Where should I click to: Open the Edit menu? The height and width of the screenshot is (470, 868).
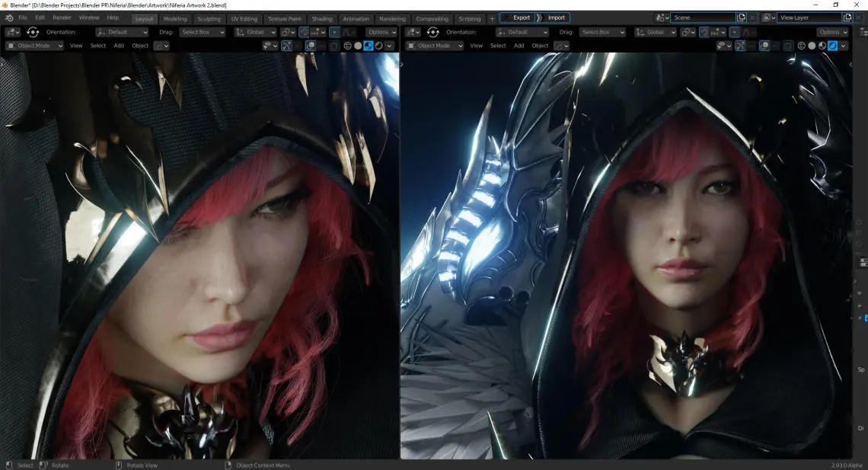40,18
